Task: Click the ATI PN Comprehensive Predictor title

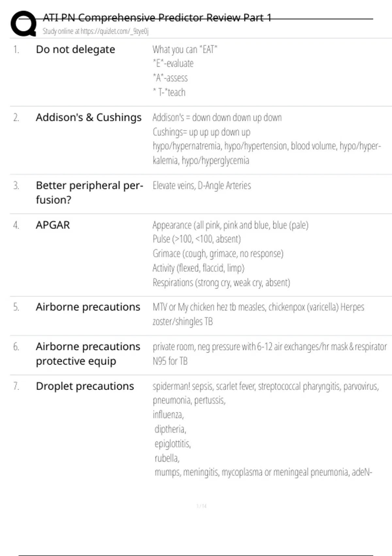Action: pyautogui.click(x=157, y=18)
